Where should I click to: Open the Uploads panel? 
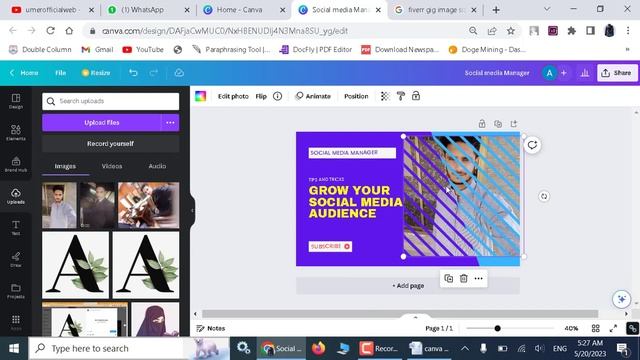pos(16,196)
